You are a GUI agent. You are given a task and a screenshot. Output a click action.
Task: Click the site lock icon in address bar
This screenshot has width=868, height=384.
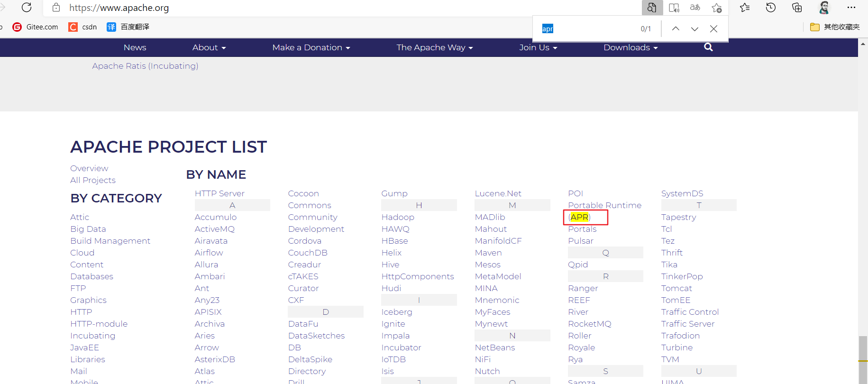[56, 8]
